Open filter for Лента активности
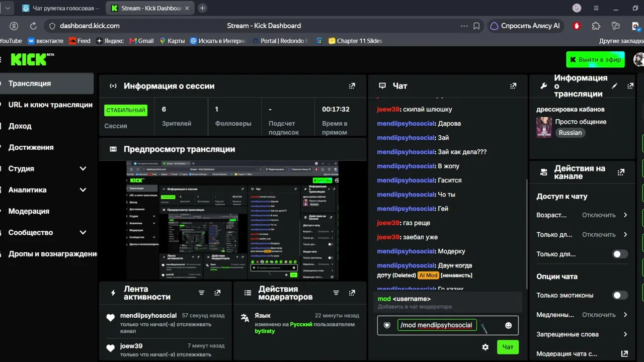Screen dimensions: 644x362 pos(201,293)
